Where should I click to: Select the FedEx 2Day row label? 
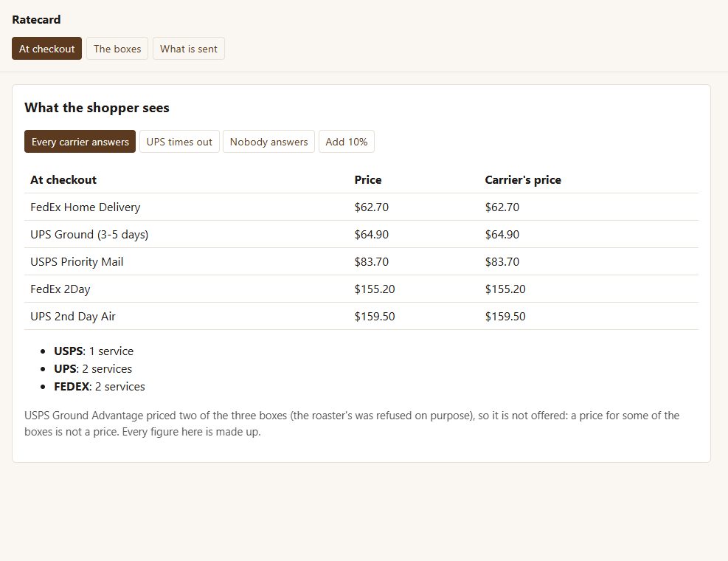click(x=60, y=289)
